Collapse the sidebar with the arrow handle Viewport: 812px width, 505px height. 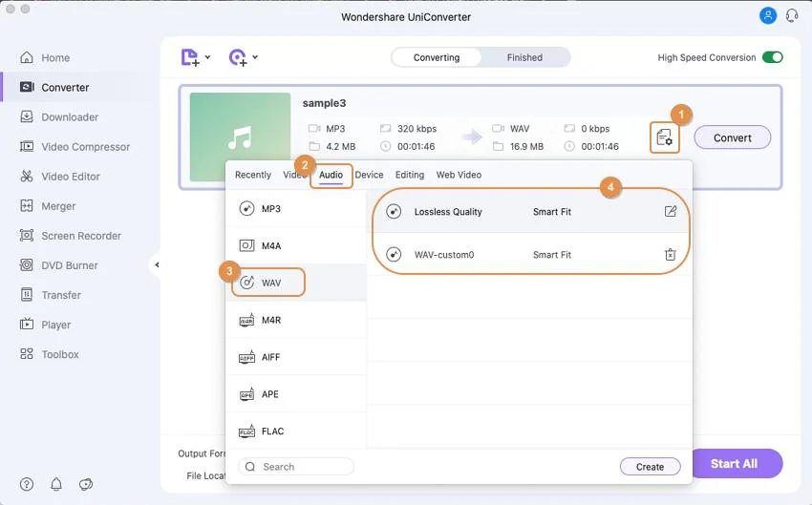[x=157, y=265]
